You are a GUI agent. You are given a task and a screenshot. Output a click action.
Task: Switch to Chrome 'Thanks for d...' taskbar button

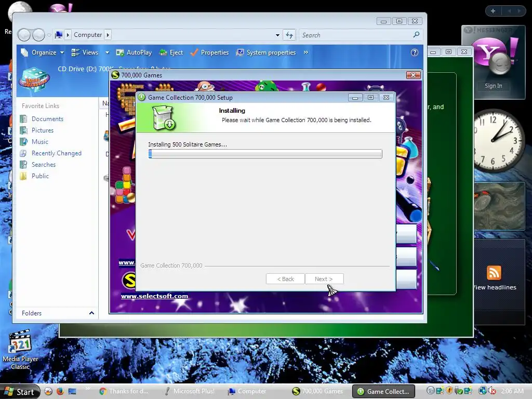point(124,391)
